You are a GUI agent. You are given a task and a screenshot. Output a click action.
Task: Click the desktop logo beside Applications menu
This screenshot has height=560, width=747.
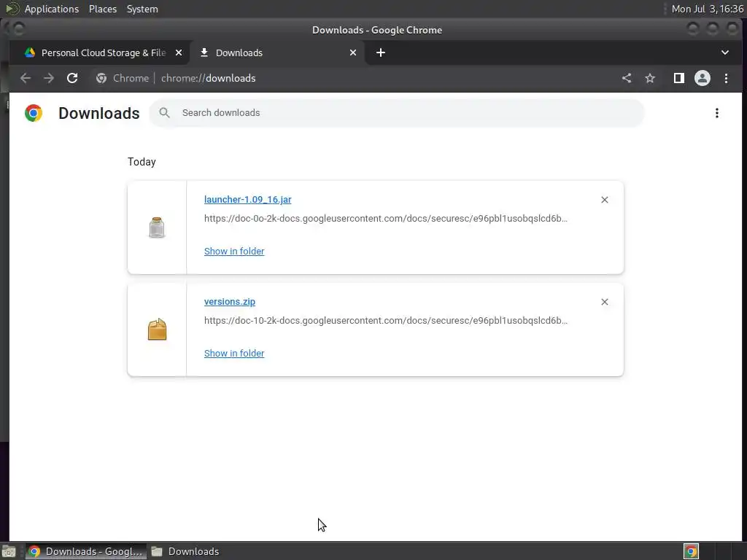coord(12,9)
